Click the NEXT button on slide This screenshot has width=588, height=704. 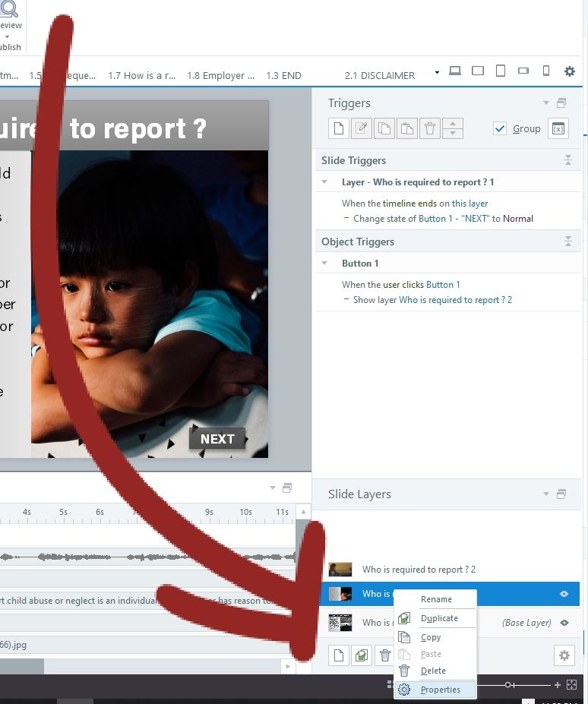click(x=217, y=439)
